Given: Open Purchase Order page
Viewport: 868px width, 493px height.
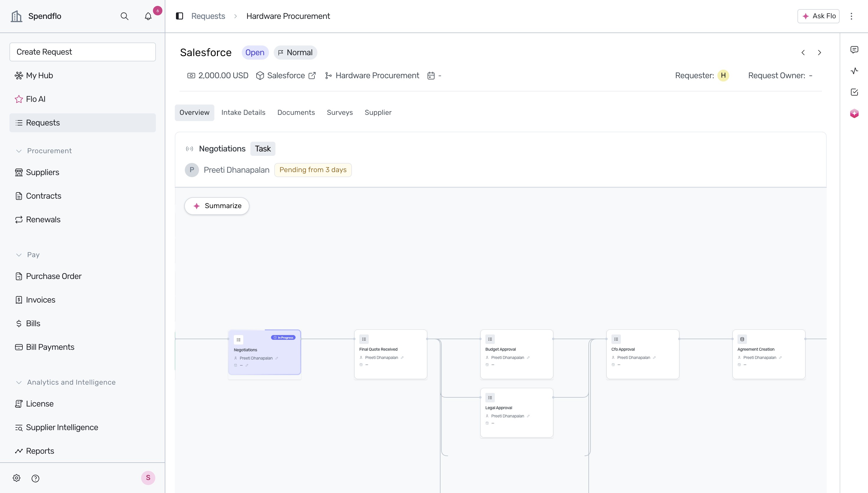Looking at the screenshot, I should (x=83, y=276).
